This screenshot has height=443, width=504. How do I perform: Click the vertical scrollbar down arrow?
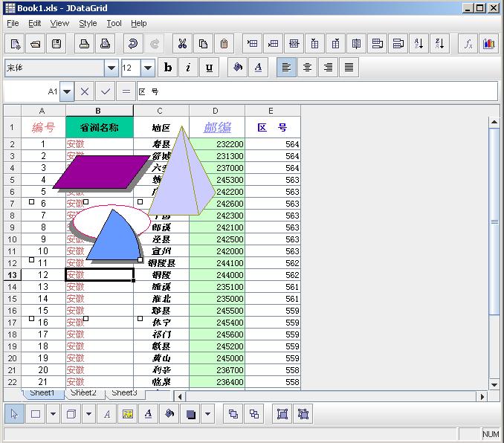tap(494, 384)
